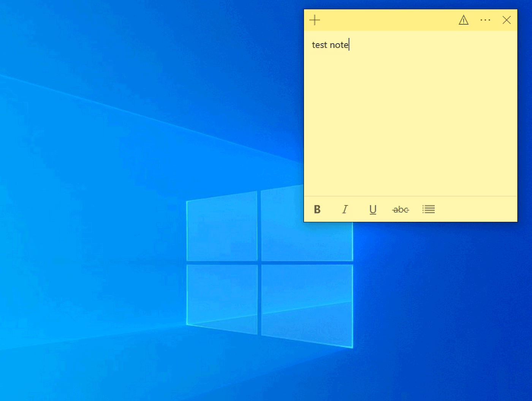The image size is (532, 401).
Task: Close the sticky note window
Action: [507, 20]
